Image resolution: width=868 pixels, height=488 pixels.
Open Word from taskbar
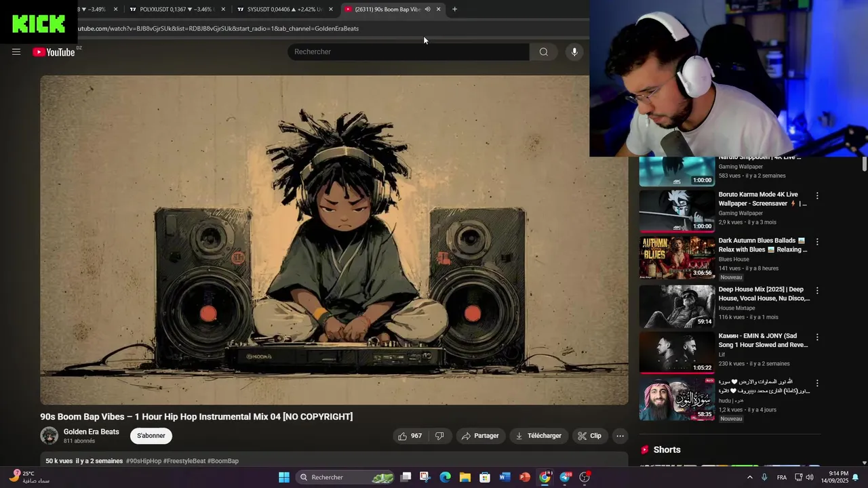click(505, 477)
